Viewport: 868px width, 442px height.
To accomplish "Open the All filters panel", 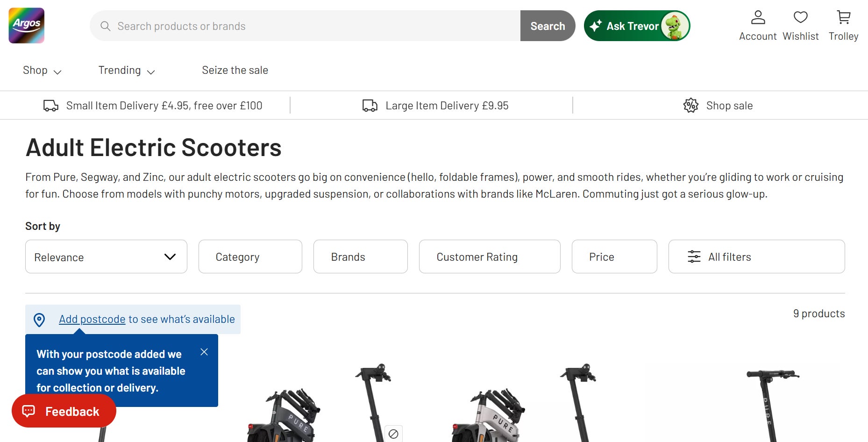I will [x=757, y=257].
